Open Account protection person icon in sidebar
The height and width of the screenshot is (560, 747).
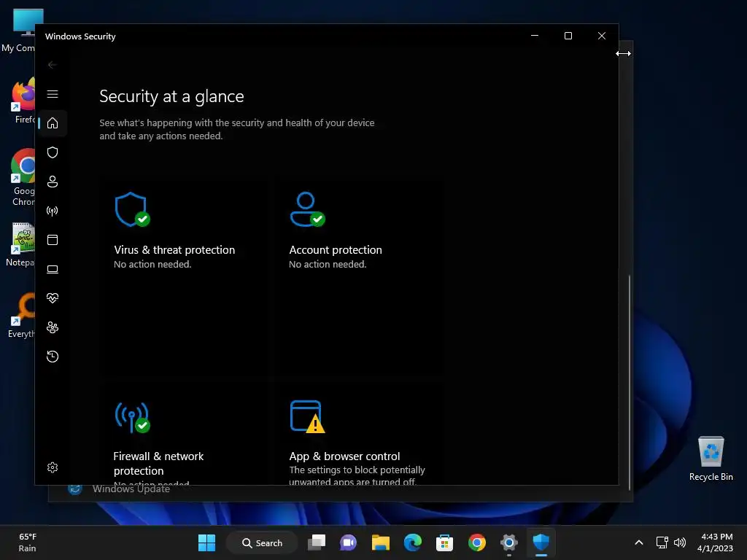[x=53, y=182]
